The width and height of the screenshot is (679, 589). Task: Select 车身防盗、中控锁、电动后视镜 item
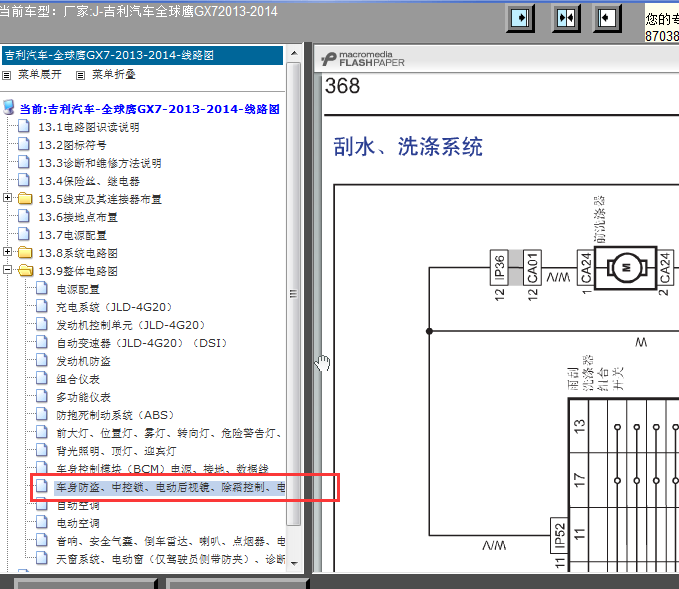[171, 488]
